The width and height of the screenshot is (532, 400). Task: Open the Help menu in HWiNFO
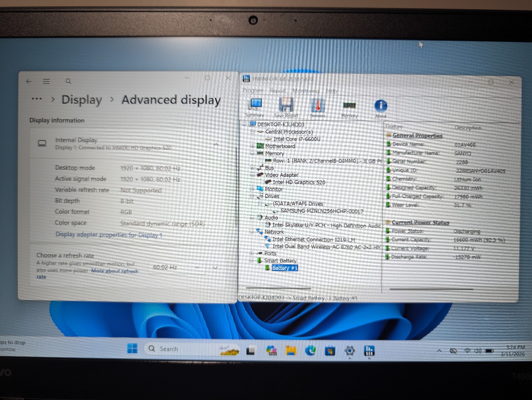coord(331,91)
